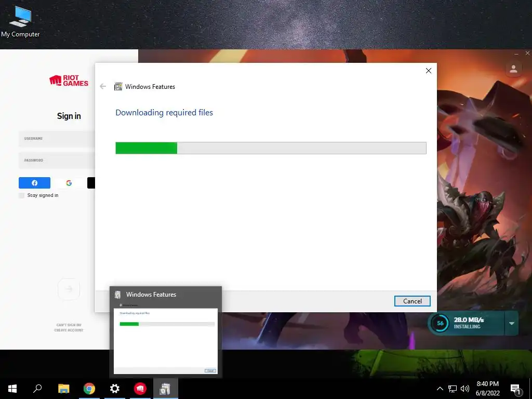Viewport: 532px width, 399px height.
Task: Close the Windows Features dialog
Action: click(x=429, y=71)
